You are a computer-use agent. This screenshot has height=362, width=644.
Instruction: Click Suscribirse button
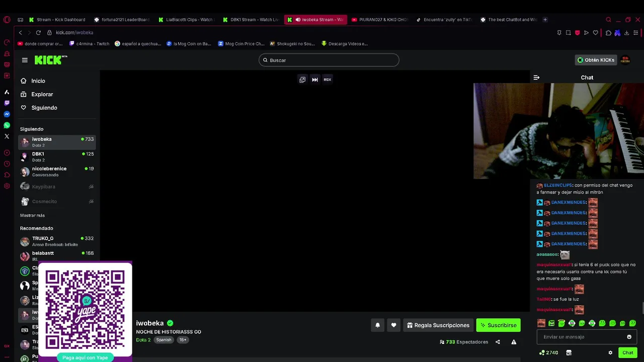[x=498, y=325]
